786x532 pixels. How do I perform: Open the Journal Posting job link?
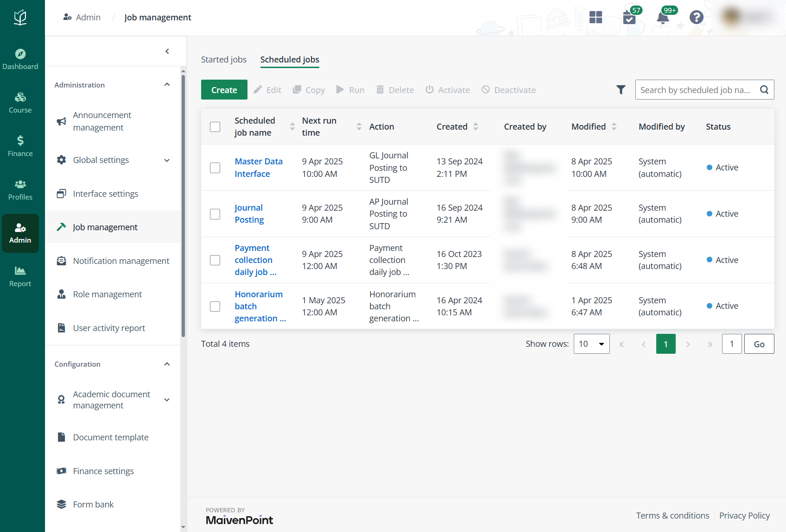tap(249, 213)
